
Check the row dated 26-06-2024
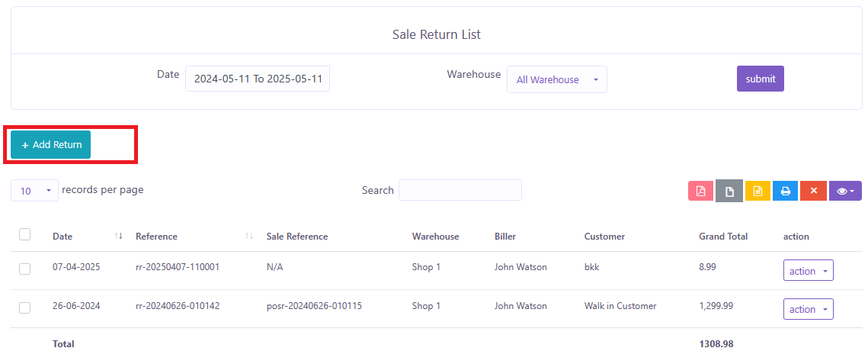(25, 307)
